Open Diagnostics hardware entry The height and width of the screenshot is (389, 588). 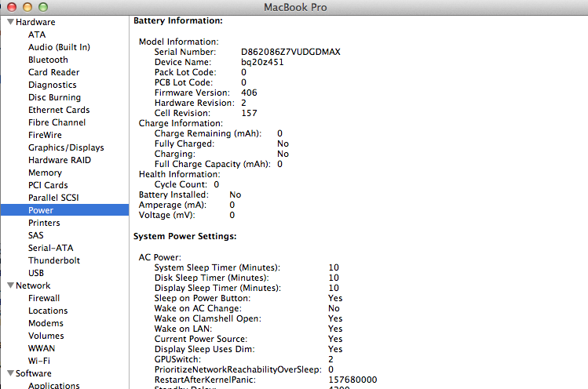(x=52, y=85)
